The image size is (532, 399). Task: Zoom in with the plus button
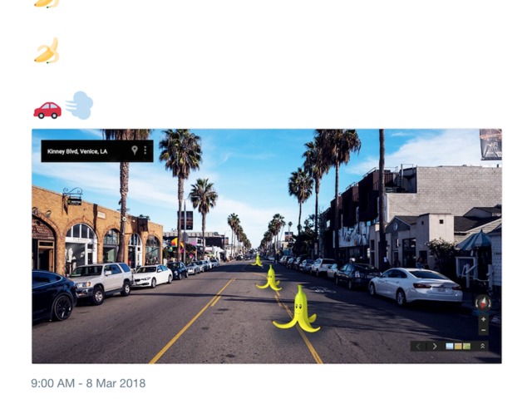tap(484, 319)
